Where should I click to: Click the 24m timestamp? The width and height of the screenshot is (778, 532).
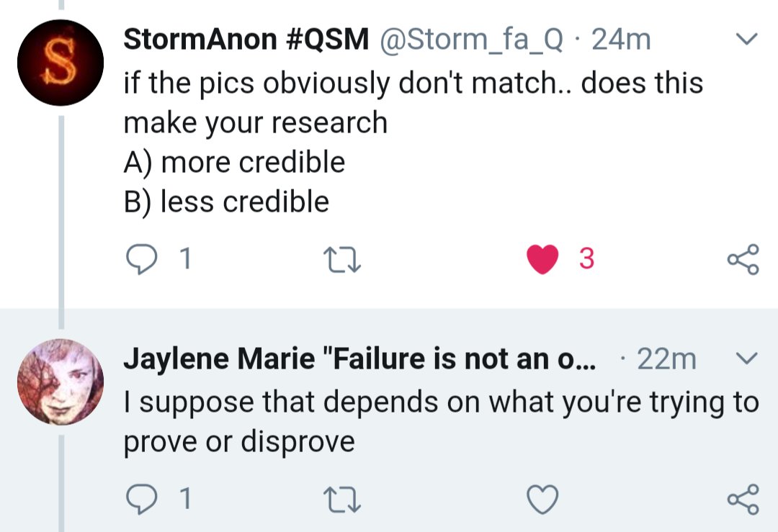620,40
